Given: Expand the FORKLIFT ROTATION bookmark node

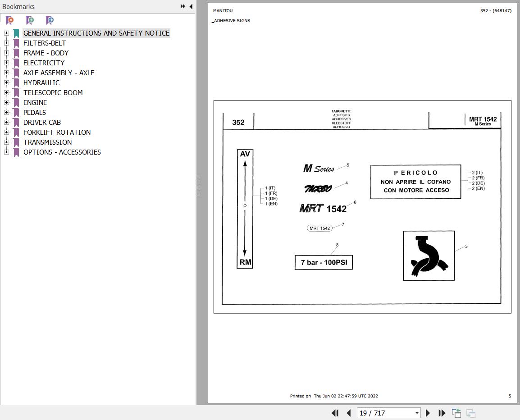Looking at the screenshot, I should 6,132.
